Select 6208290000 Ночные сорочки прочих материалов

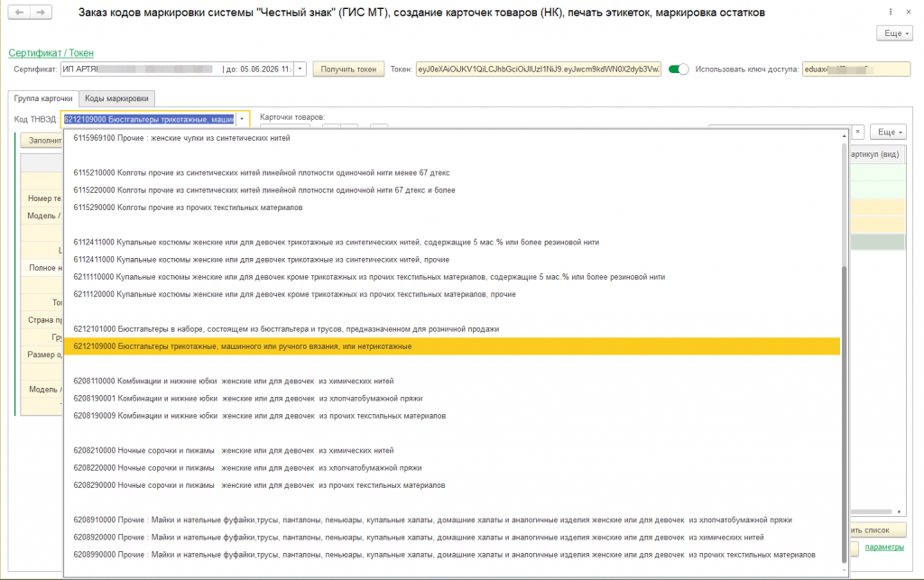point(451,485)
